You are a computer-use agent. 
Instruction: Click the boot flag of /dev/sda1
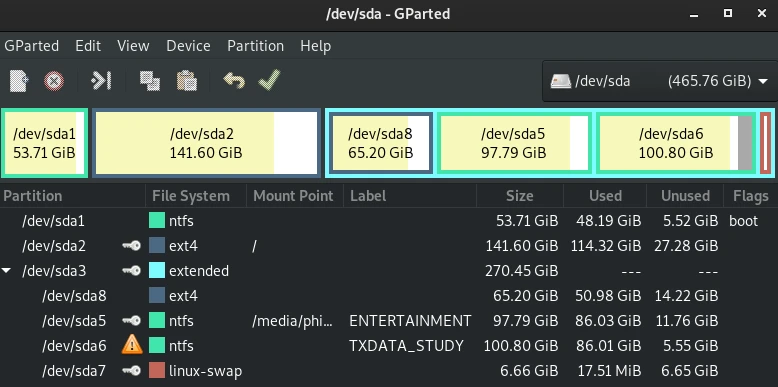(743, 221)
